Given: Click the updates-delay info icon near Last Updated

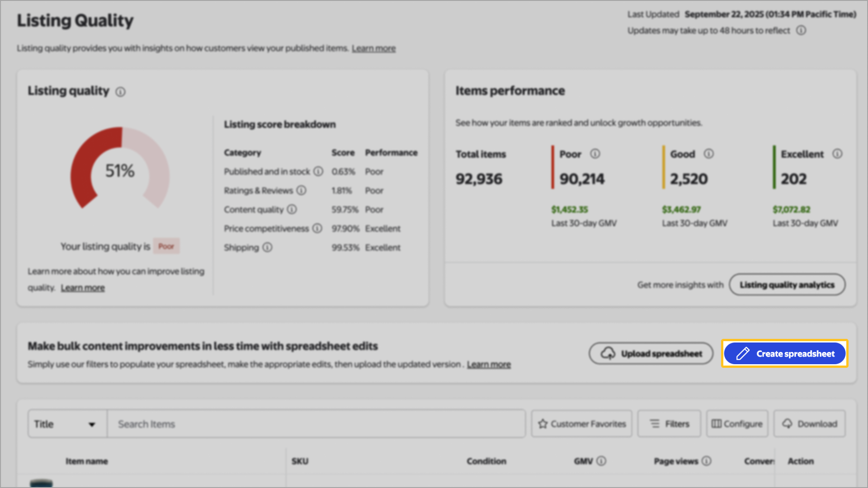Looking at the screenshot, I should click(802, 30).
